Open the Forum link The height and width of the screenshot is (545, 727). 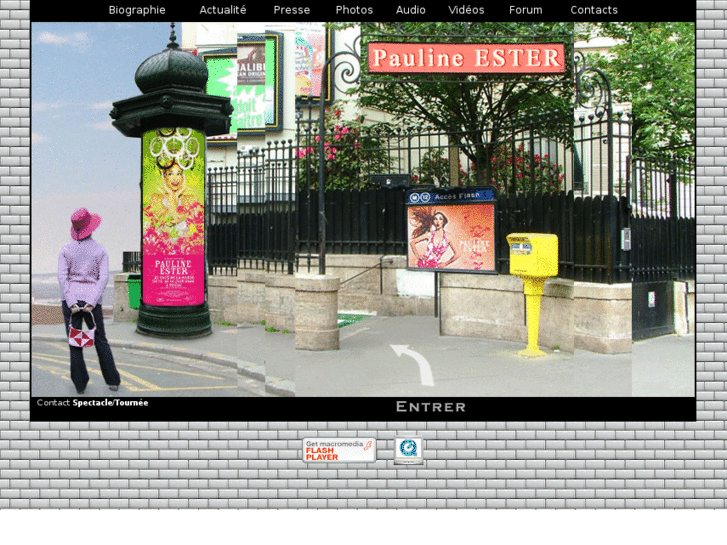[525, 10]
